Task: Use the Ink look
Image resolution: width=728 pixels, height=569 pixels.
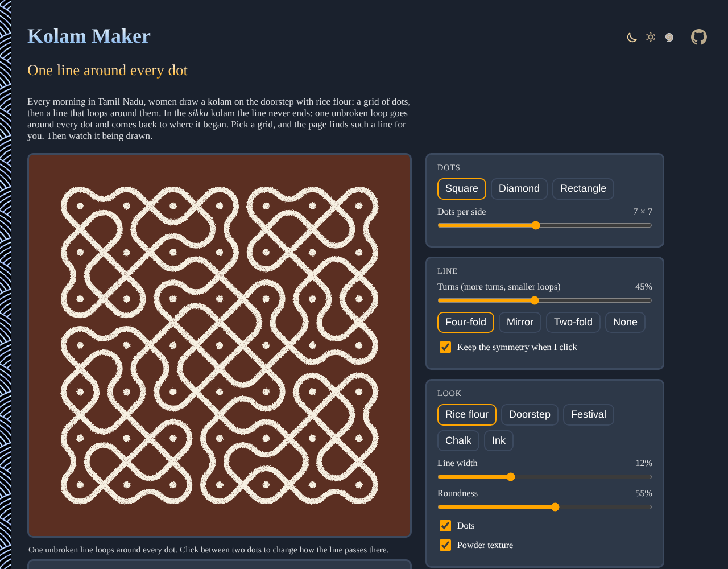Action: [499, 441]
